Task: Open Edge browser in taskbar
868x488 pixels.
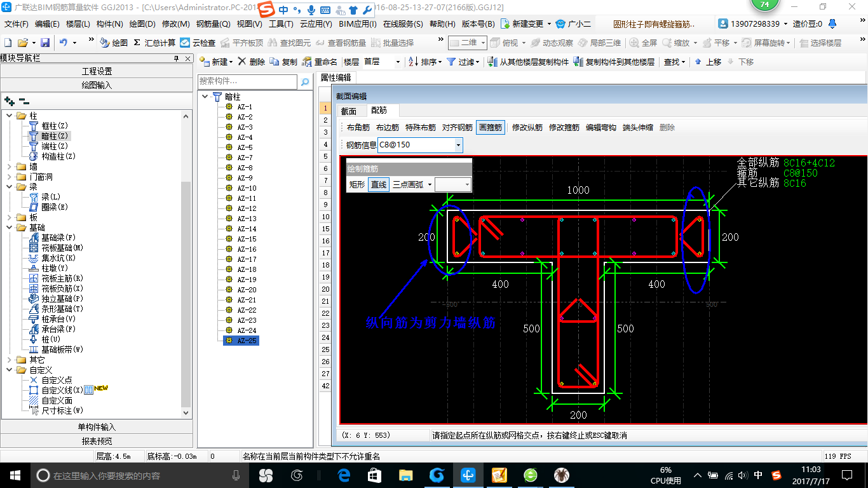Action: coord(344,475)
